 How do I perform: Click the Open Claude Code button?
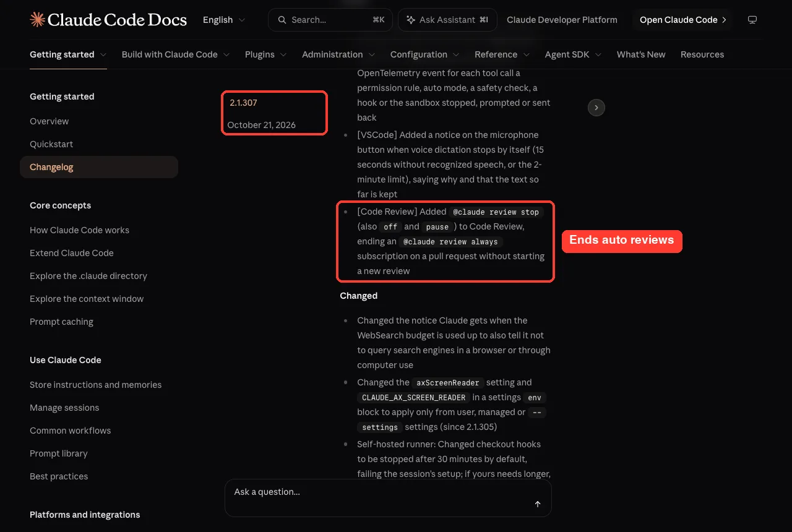(x=682, y=20)
